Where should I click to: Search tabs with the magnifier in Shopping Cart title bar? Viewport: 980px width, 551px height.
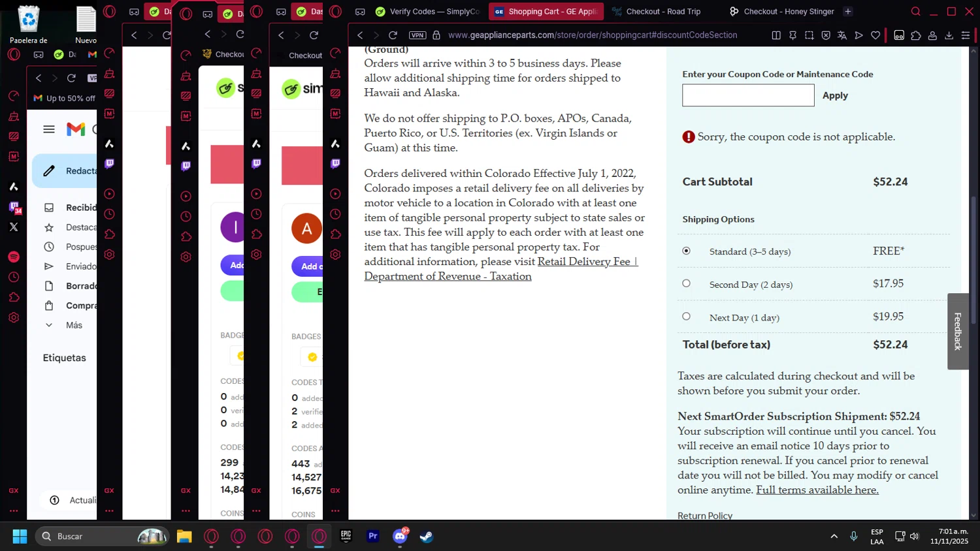pyautogui.click(x=916, y=11)
